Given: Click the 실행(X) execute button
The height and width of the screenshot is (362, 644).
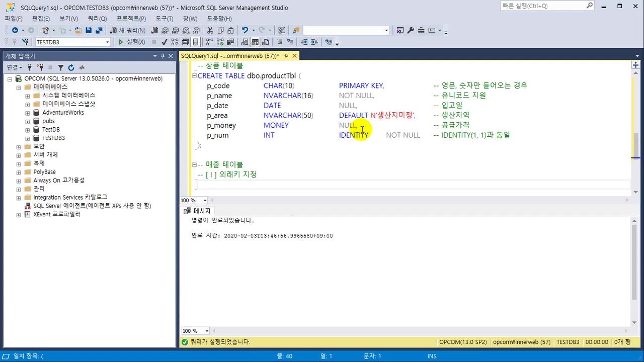Looking at the screenshot, I should (132, 42).
